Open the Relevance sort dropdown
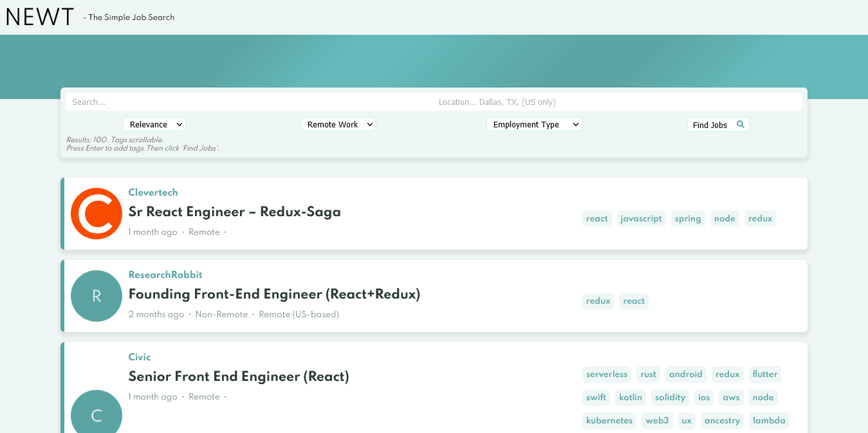868x433 pixels. click(154, 124)
